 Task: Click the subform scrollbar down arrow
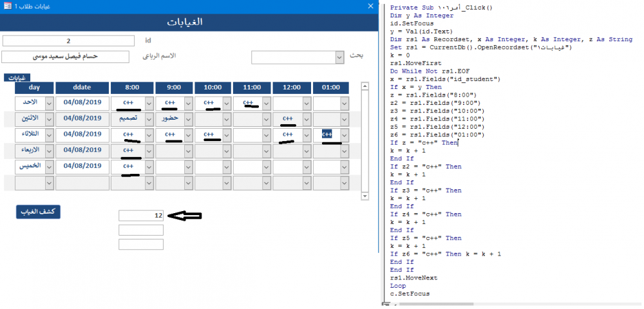click(x=365, y=196)
